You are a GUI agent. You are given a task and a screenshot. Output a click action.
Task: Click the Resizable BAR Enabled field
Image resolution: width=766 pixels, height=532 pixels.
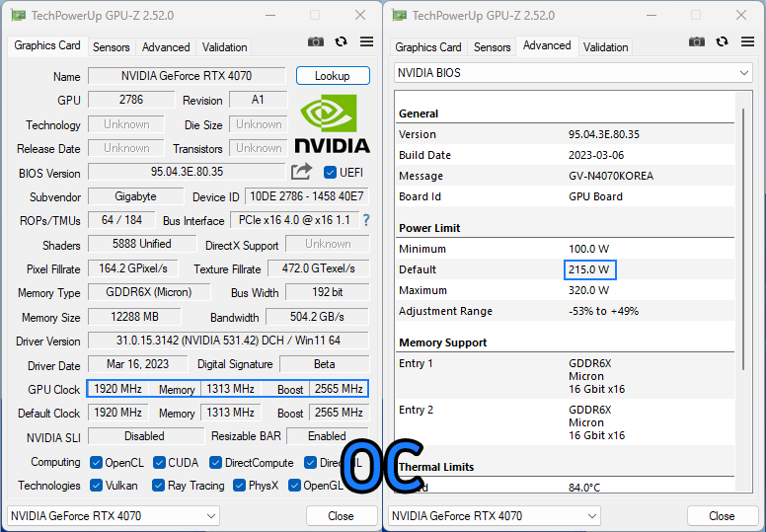pos(327,435)
